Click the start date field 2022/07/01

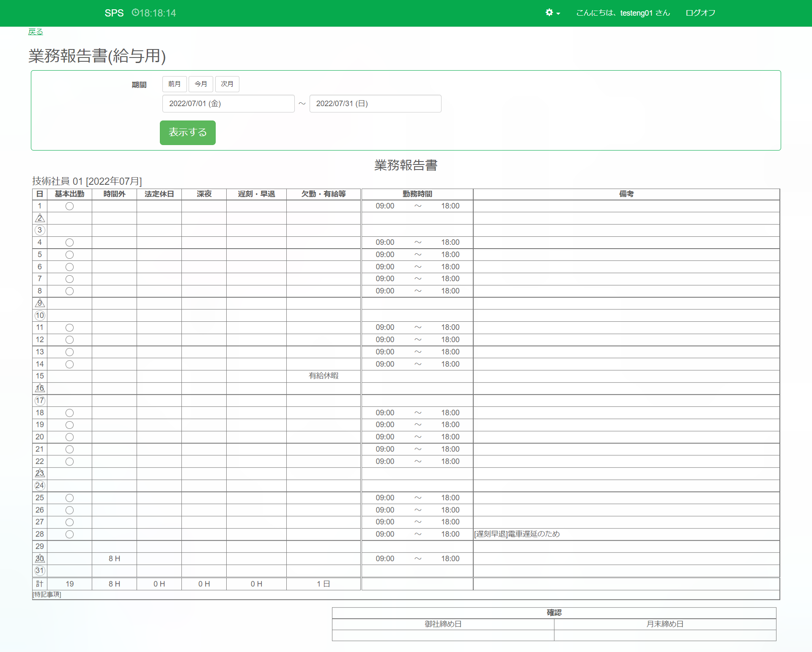228,104
